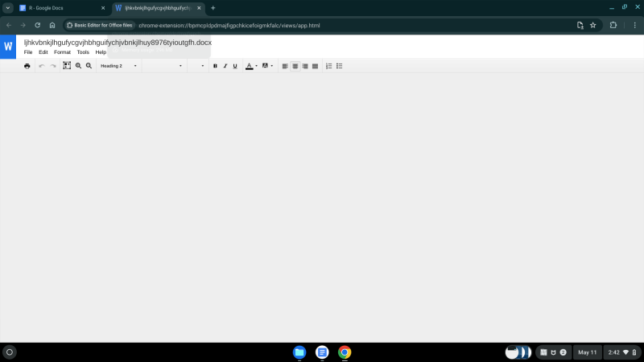
Task: Zoom out using the magnifier minus icon
Action: coord(89,66)
